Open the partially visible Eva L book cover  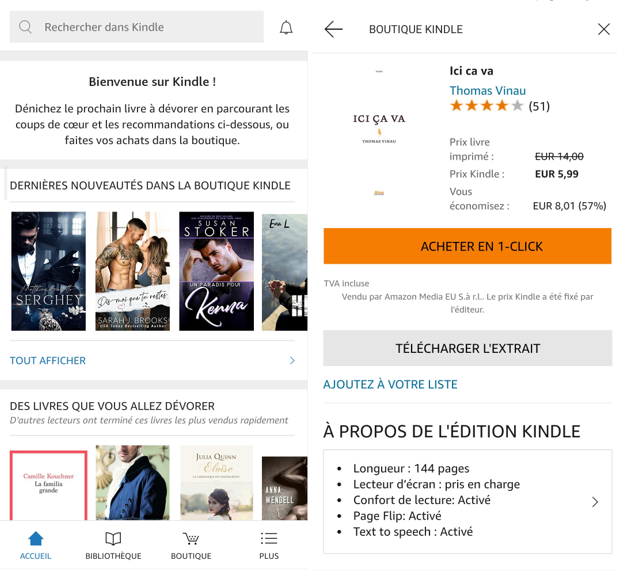pos(284,272)
